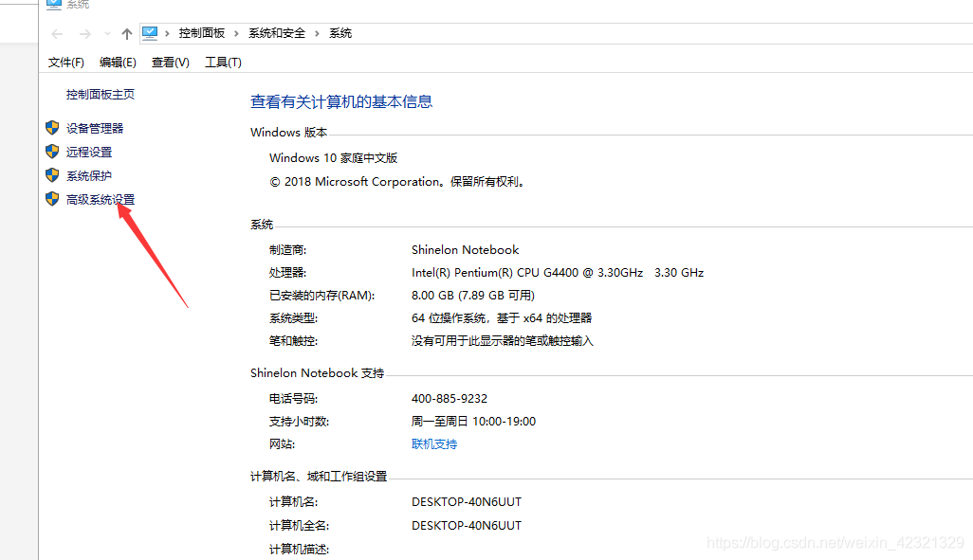Go to 控制面板主页 link

tap(101, 94)
